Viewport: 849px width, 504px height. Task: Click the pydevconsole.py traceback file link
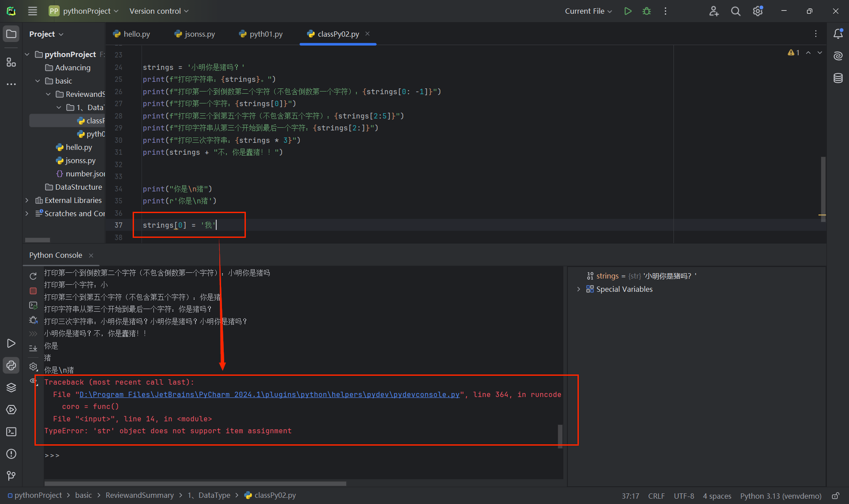coord(269,394)
